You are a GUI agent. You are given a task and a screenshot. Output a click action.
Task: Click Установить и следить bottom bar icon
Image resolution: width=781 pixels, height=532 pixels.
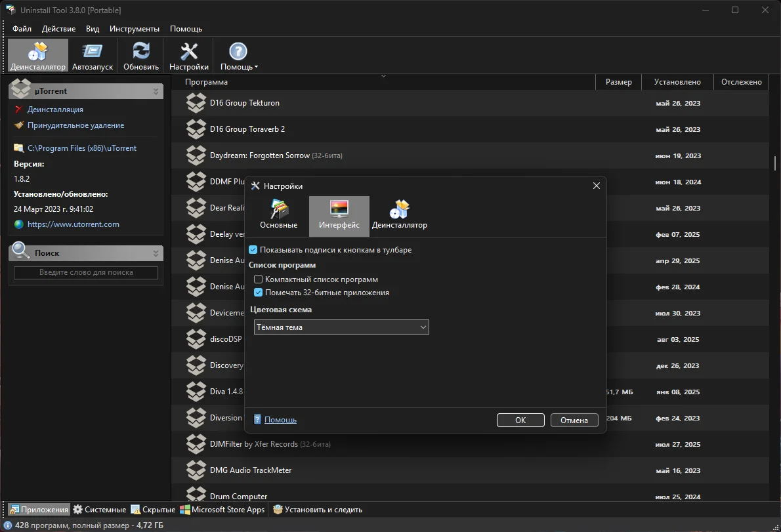point(278,510)
